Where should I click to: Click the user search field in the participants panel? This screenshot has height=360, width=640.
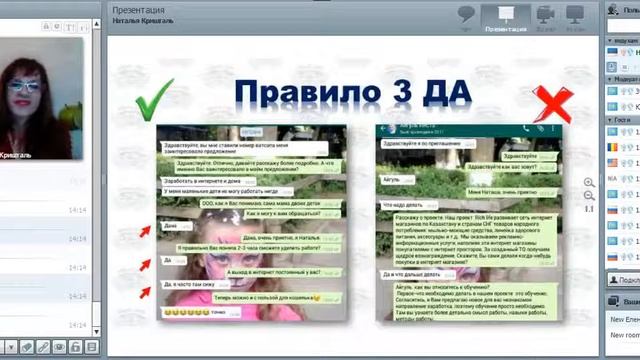pos(623,26)
